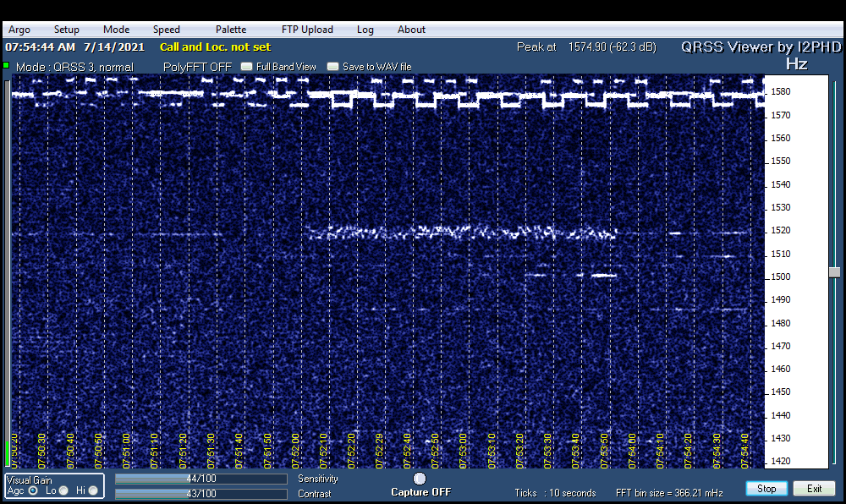Select the Lo visual gain option
Viewport: 846px width, 504px height.
[63, 490]
